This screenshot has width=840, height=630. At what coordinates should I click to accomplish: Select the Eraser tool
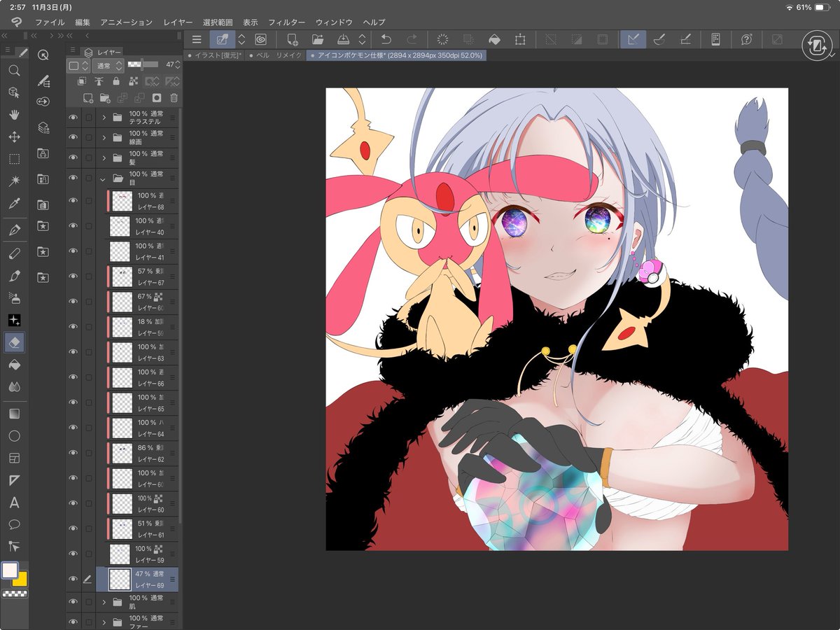click(x=14, y=342)
